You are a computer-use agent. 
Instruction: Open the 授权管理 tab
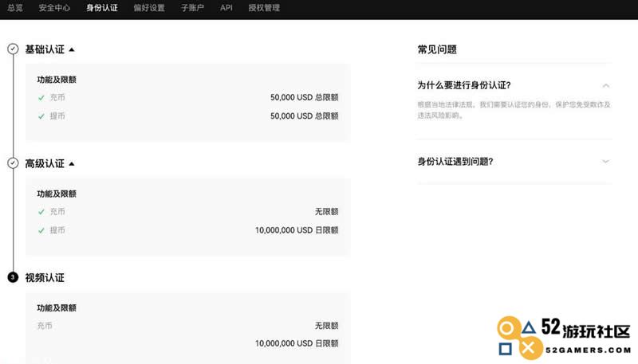pyautogui.click(x=264, y=8)
